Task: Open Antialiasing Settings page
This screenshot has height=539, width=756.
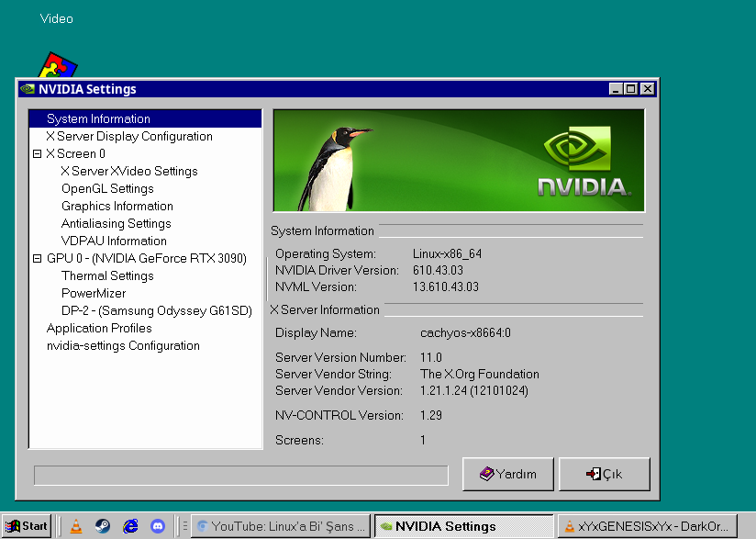Action: [117, 223]
